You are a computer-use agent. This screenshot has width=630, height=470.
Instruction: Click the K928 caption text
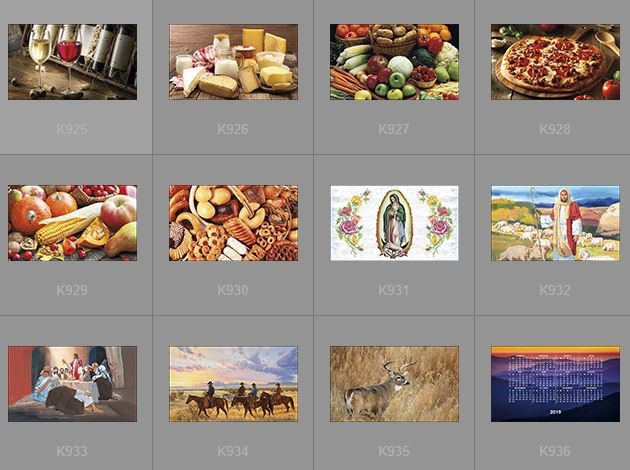[x=555, y=129]
